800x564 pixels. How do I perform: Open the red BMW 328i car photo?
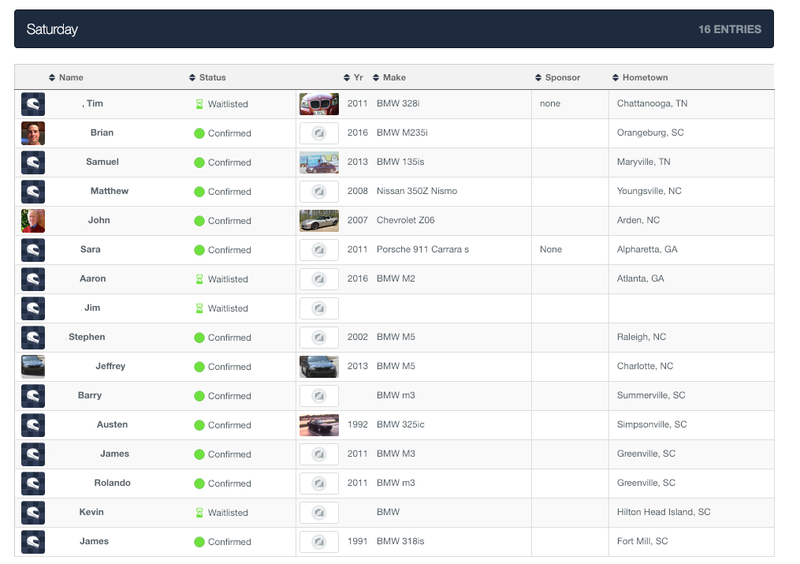(x=319, y=104)
